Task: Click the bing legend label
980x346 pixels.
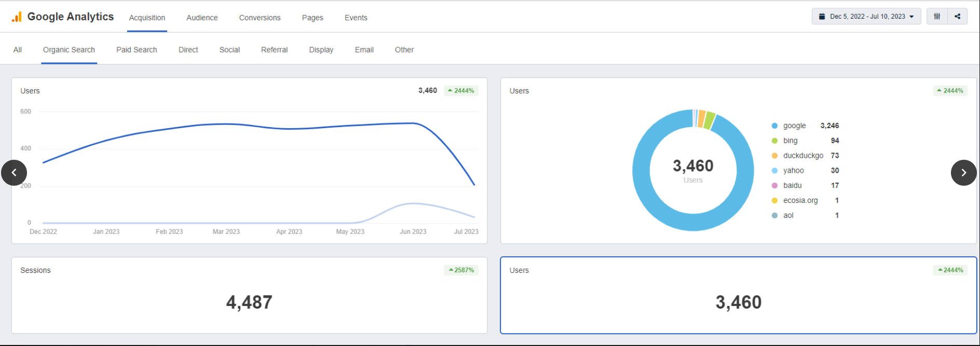Action: click(790, 141)
